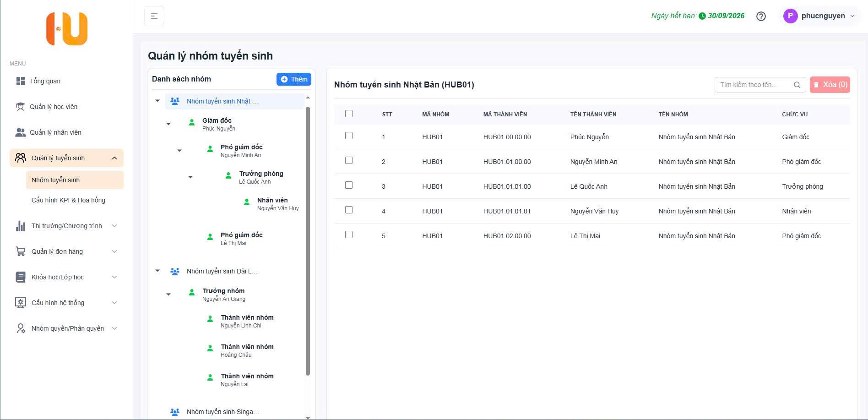This screenshot has width=868, height=420.
Task: Collapse the Trưởng phòng tree node arrow
Action: (190, 177)
